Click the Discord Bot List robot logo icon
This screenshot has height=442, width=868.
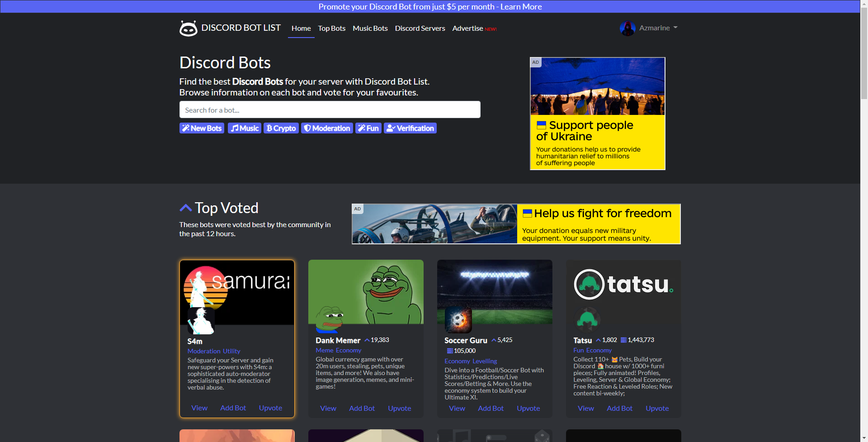(188, 28)
